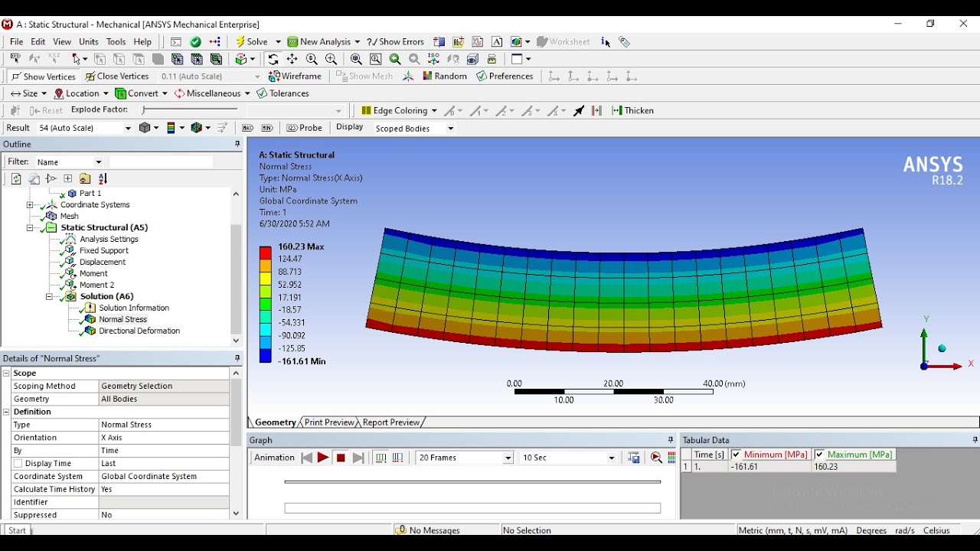Click the Thicken button

[633, 110]
